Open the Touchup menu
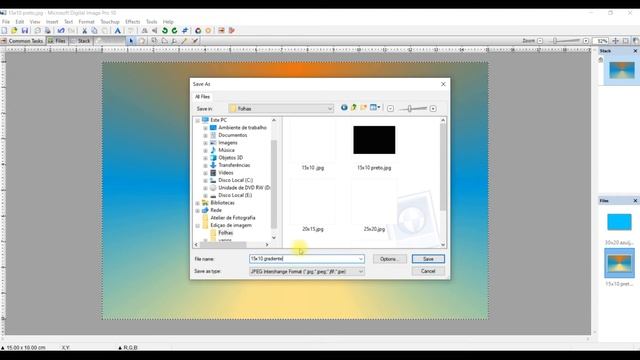Viewport: 640px width, 360px height. tap(110, 22)
